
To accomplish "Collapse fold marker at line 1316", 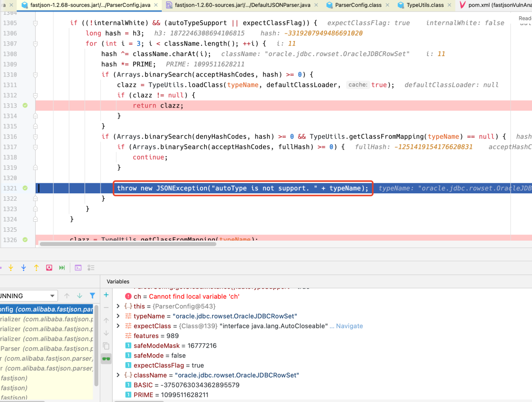I will (35, 136).
